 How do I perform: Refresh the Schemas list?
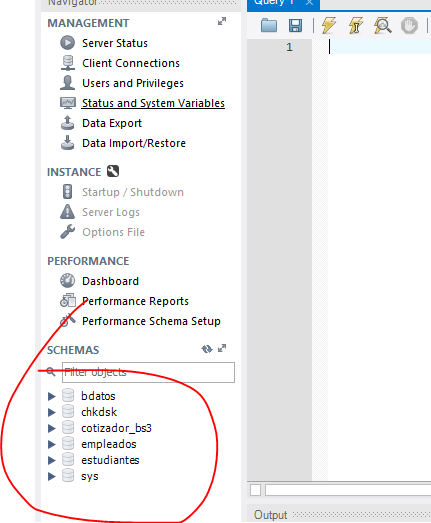coord(207,349)
